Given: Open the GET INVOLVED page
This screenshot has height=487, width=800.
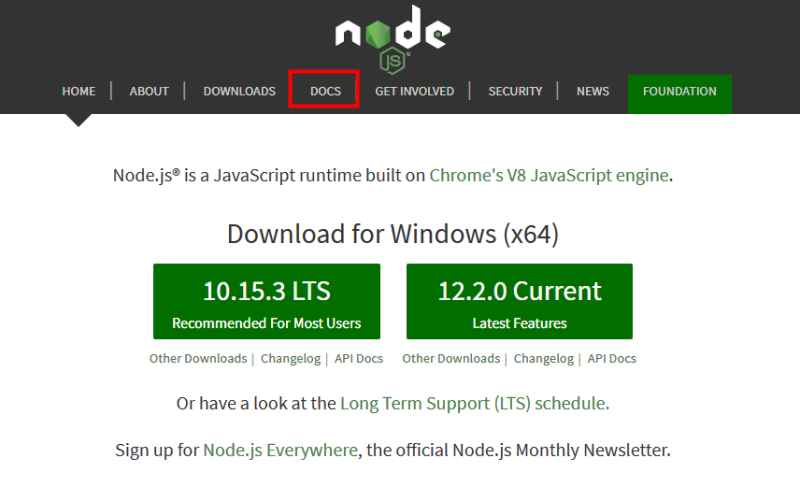Looking at the screenshot, I should point(414,91).
